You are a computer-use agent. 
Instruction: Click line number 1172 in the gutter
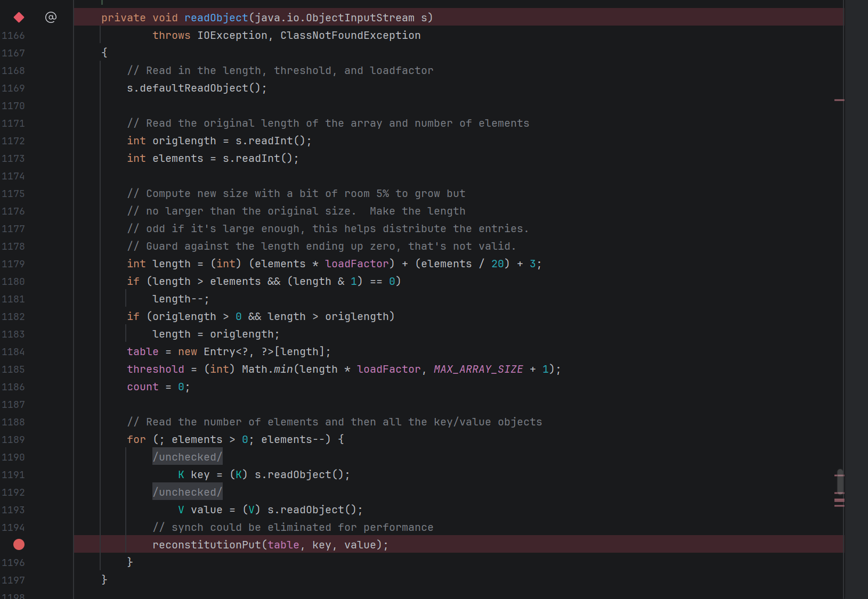pos(13,141)
